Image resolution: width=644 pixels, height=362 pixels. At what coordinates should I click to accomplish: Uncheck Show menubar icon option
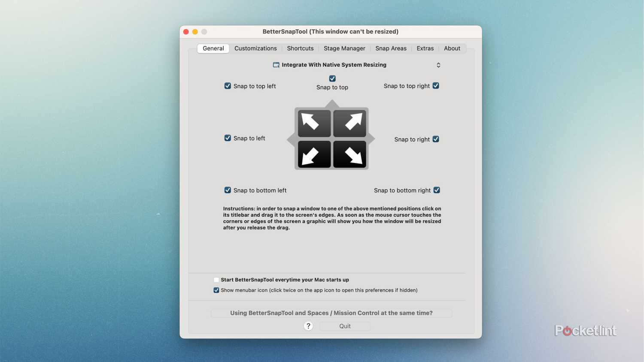[216, 290]
